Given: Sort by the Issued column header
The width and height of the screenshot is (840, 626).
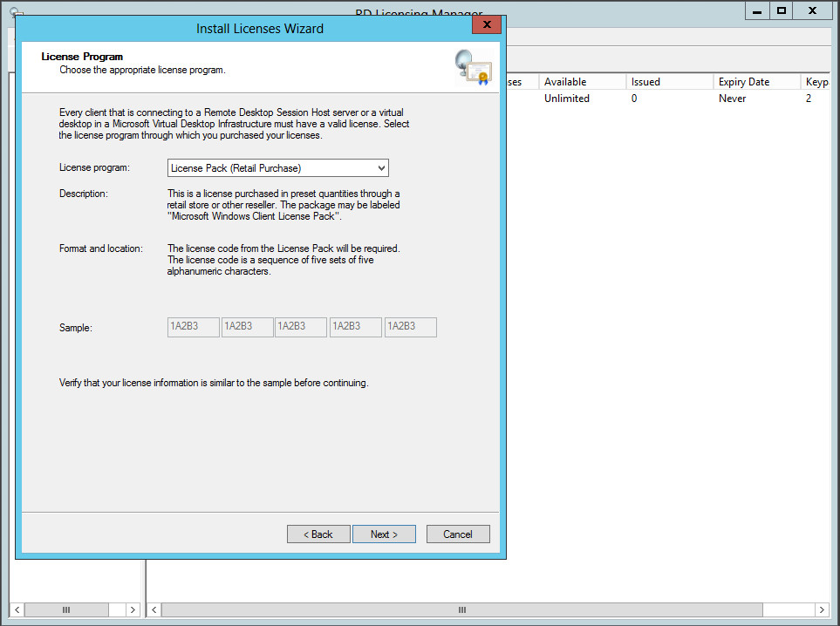Looking at the screenshot, I should click(x=670, y=82).
